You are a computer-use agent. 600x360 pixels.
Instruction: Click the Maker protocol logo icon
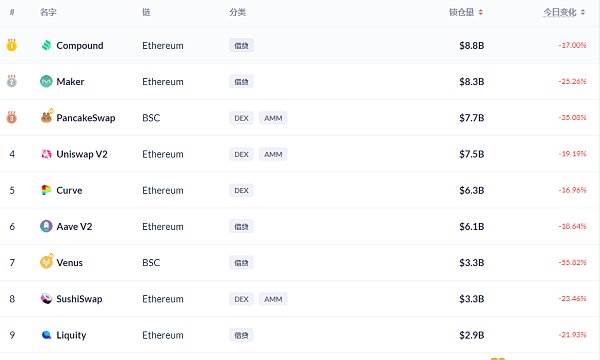tap(46, 81)
